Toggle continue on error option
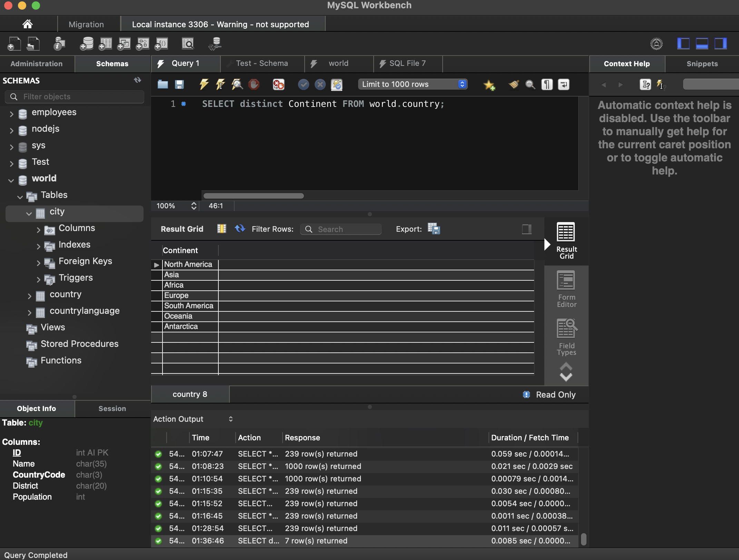The width and height of the screenshot is (739, 560). (x=278, y=84)
